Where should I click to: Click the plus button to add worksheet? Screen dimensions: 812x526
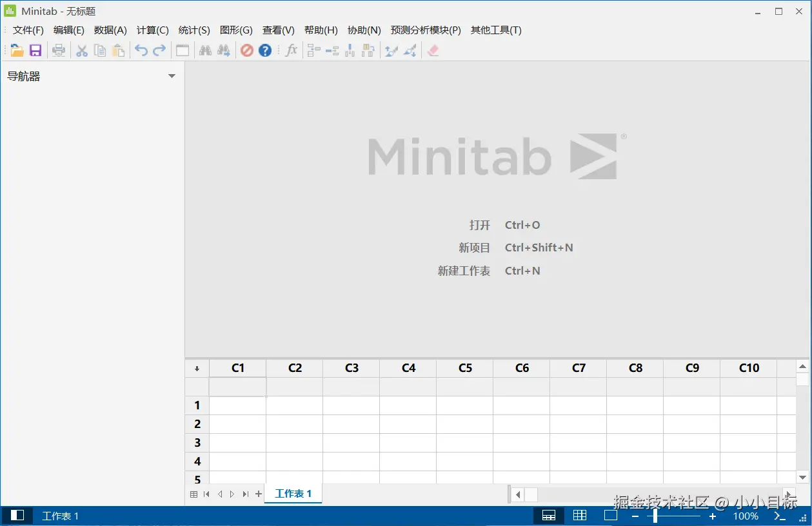[x=259, y=494]
